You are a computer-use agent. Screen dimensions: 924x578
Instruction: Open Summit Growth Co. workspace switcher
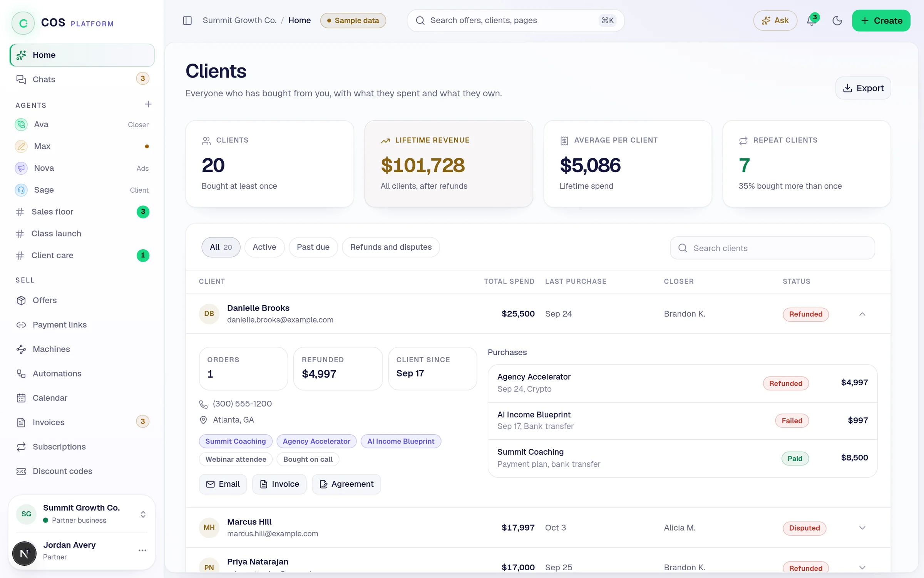[82, 514]
